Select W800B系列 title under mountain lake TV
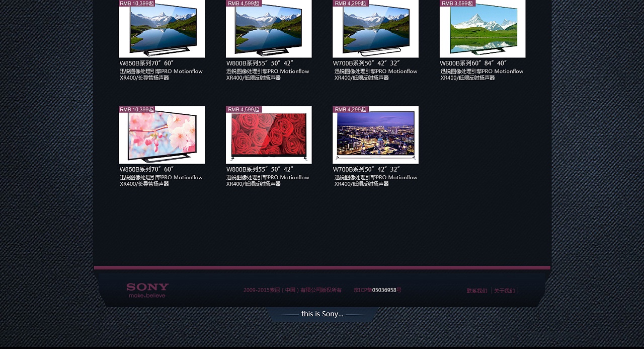The width and height of the screenshot is (644, 349). 260,63
